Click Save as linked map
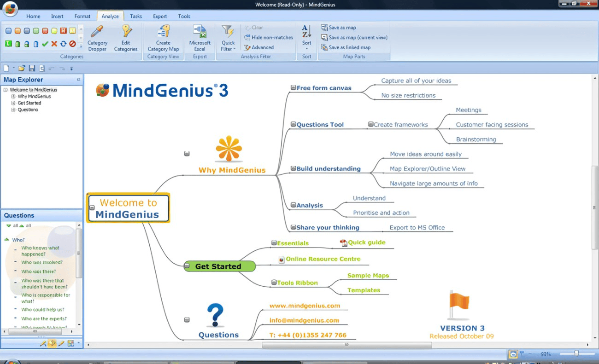599x364 pixels. click(x=349, y=47)
